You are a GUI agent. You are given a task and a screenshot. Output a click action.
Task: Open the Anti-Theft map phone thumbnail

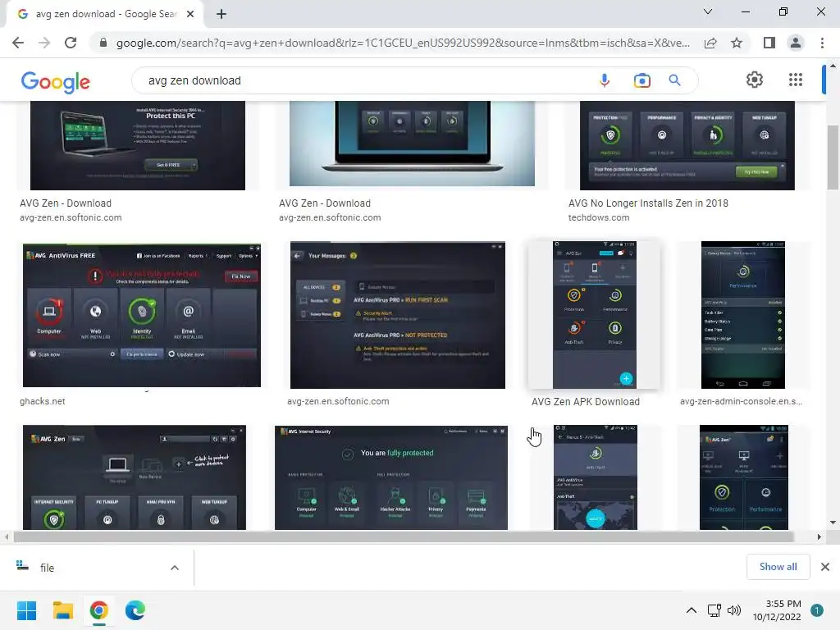[x=596, y=477]
